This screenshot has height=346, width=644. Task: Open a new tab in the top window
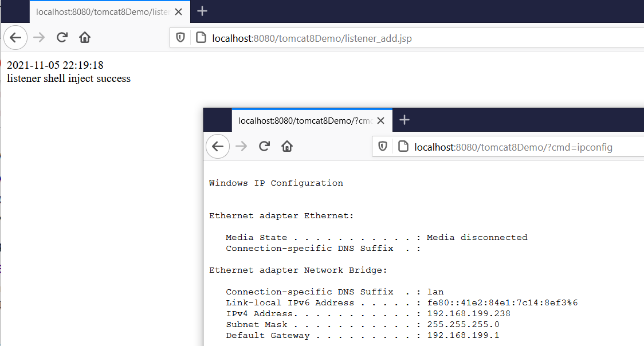[x=202, y=11]
